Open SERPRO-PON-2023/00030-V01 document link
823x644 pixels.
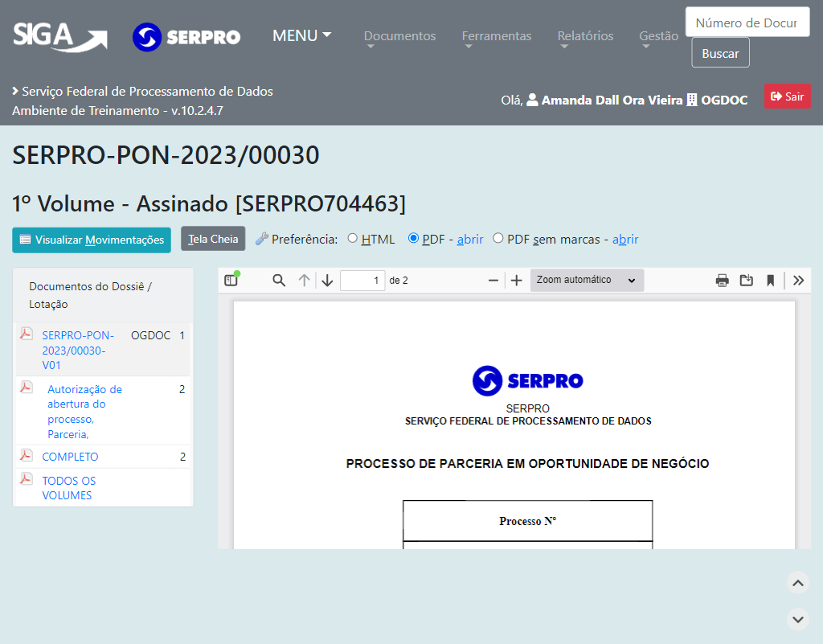click(78, 350)
